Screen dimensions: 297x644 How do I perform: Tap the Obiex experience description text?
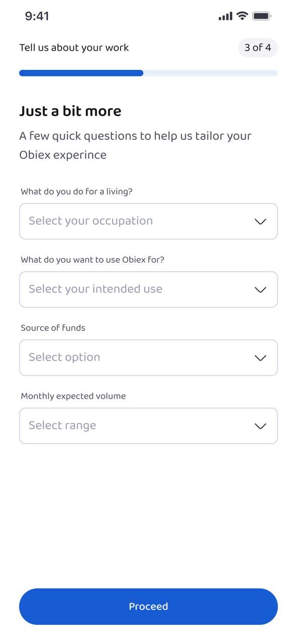135,145
